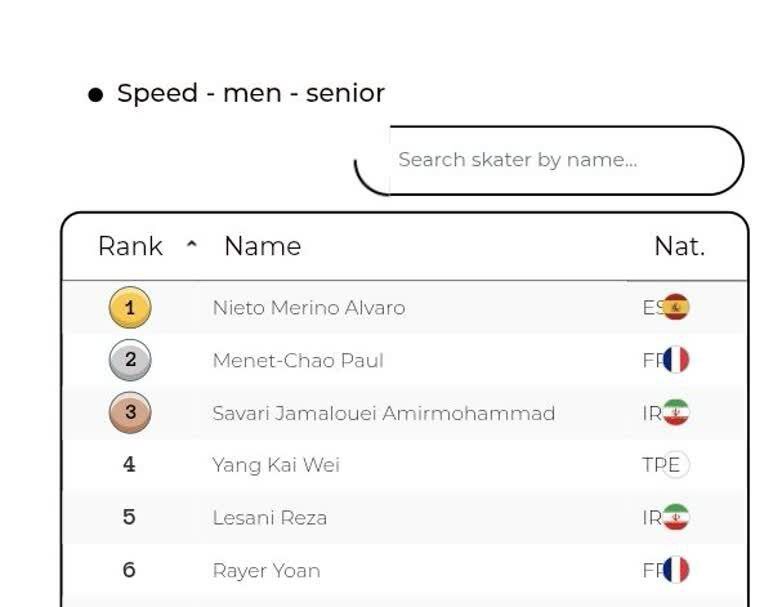Click Iran flag beside Lesani Reza

(x=677, y=518)
